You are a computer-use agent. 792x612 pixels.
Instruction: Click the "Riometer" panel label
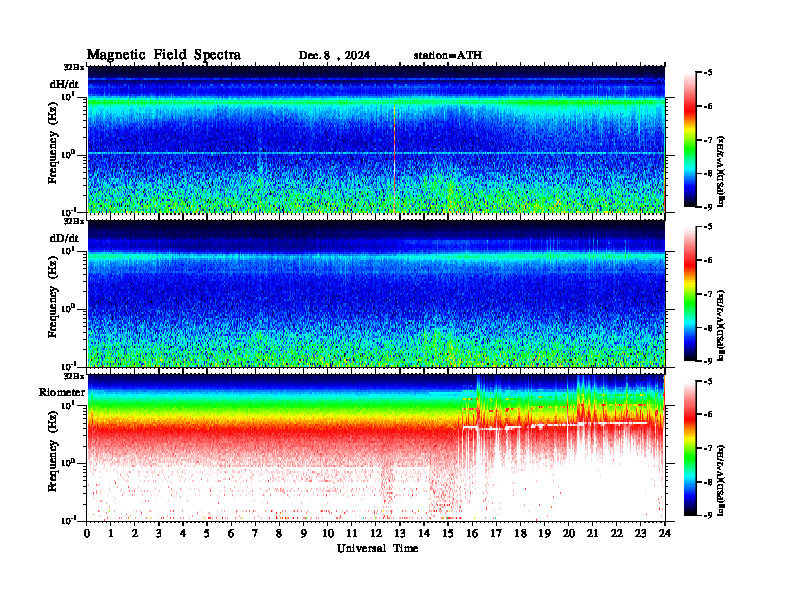pos(62,392)
